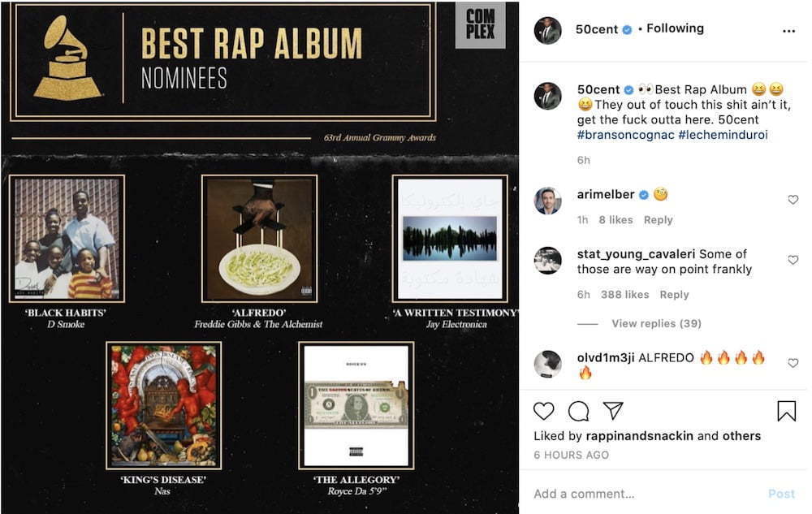Share the post via the paper plane icon
The width and height of the screenshot is (812, 514).
[x=613, y=411]
